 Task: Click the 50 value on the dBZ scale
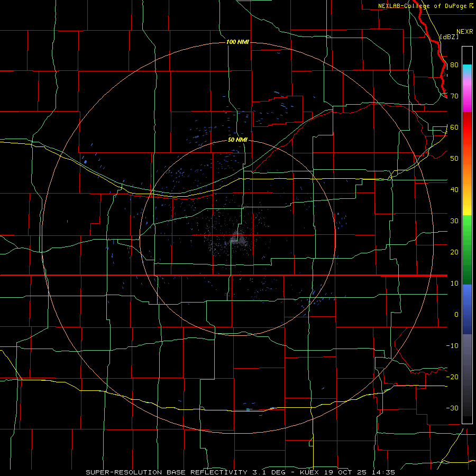click(x=454, y=159)
